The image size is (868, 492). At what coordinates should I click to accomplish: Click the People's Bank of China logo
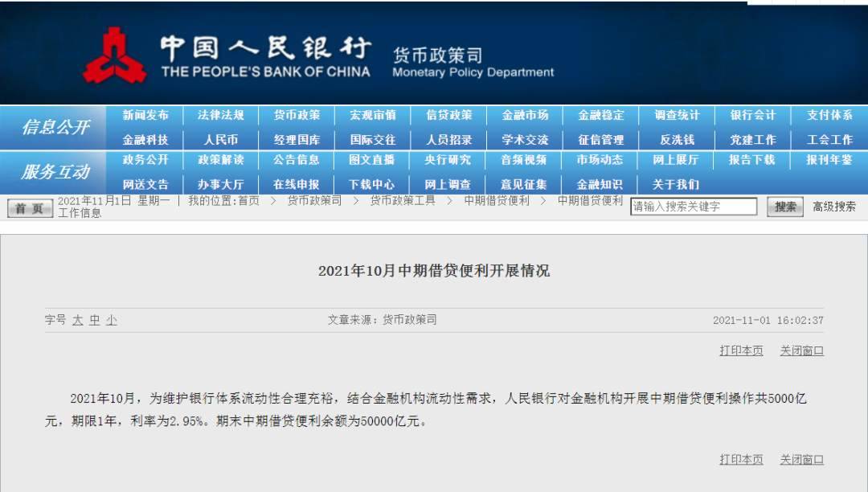click(114, 55)
